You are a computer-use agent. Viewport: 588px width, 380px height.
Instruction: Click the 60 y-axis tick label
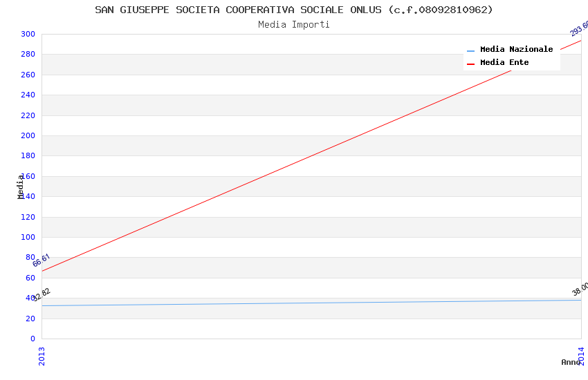coord(30,278)
